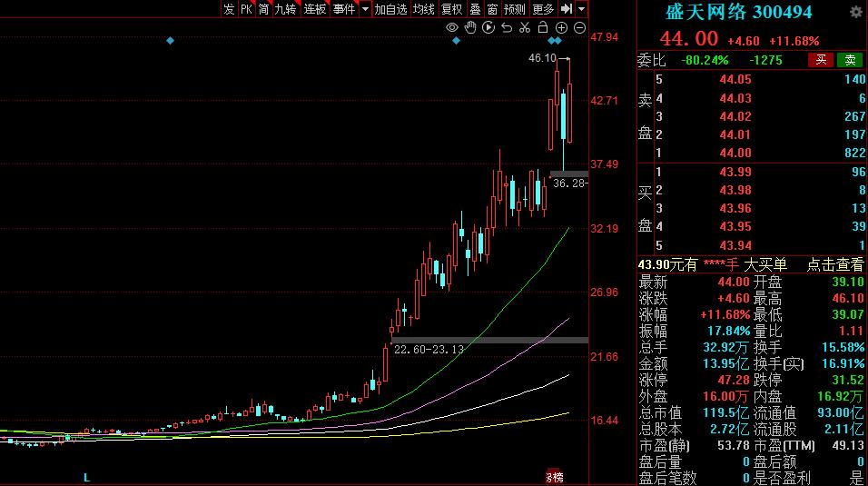Undo last action with curved arrow icon
The image size is (868, 486).
(507, 27)
